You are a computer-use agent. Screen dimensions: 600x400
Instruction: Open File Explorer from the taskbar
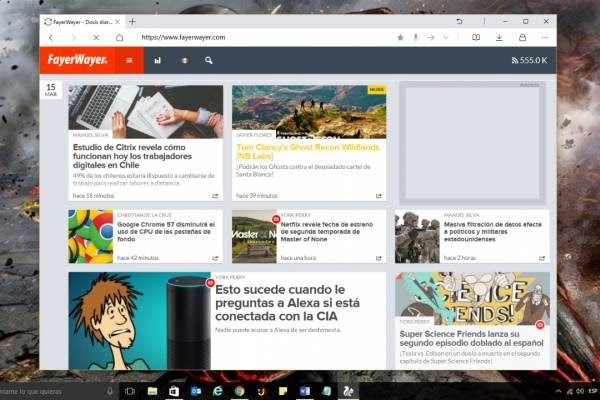[x=152, y=391]
